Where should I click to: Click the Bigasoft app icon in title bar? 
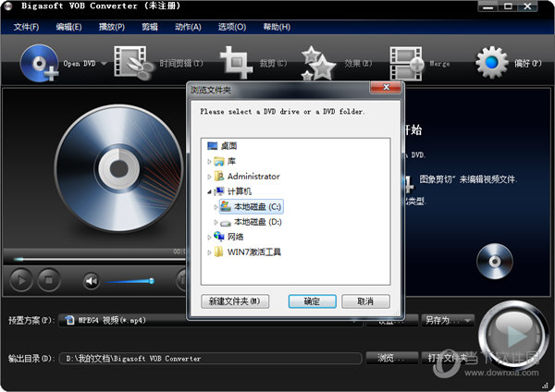click(7, 6)
